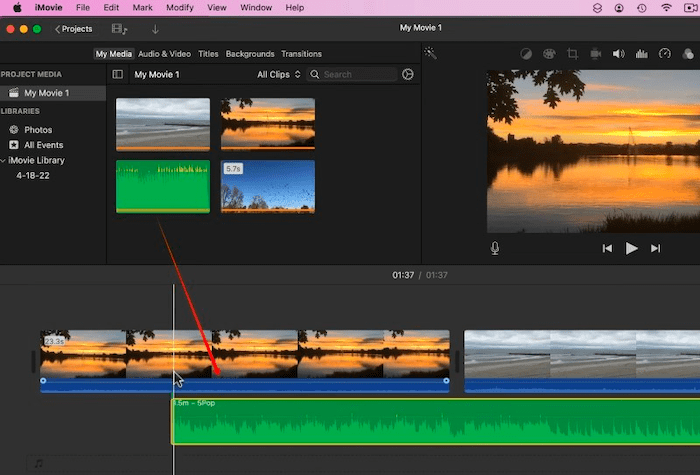Select the gray beach clip thumbnail

point(163,125)
